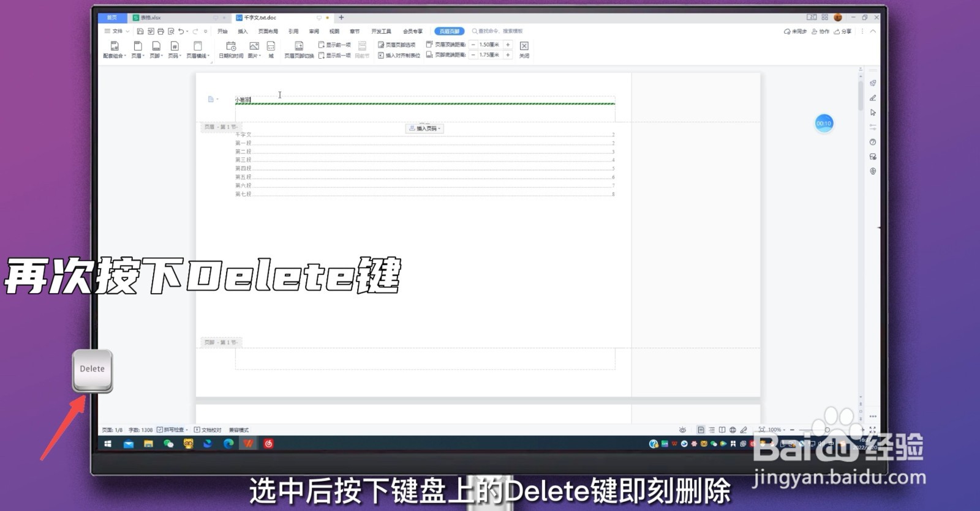Switch to the 章节 Chapter tab
Viewport: 980px width, 511px height.
pyautogui.click(x=355, y=31)
